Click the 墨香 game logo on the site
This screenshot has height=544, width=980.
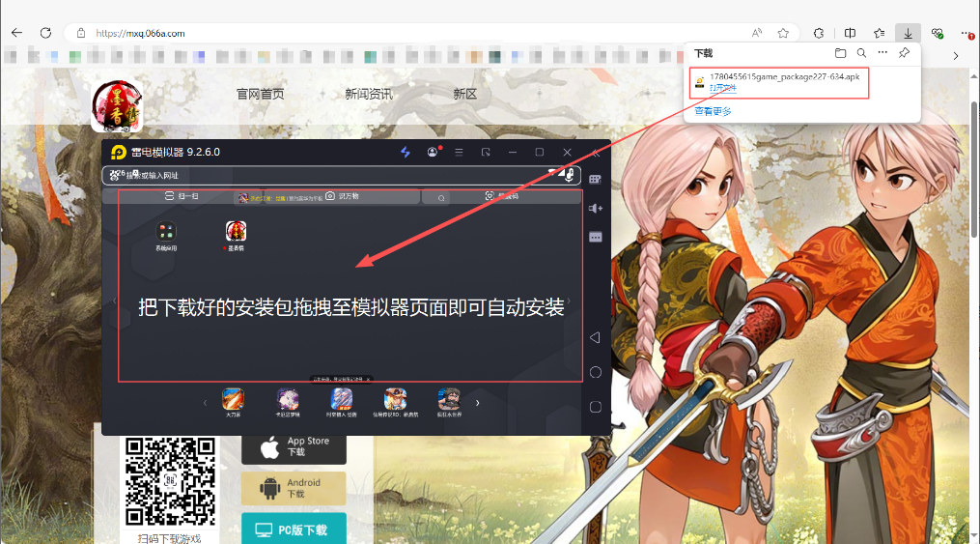coord(117,105)
